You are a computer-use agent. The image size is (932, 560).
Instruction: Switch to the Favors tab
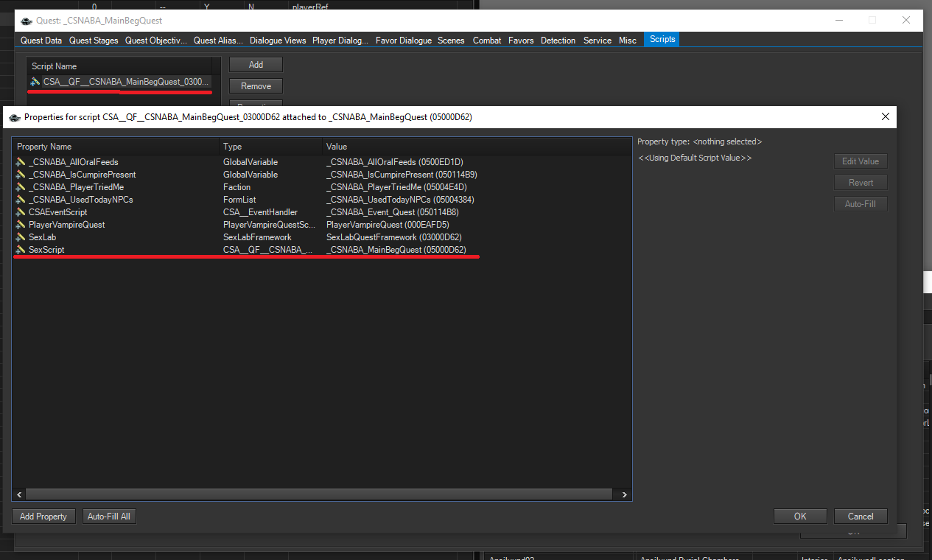point(521,41)
